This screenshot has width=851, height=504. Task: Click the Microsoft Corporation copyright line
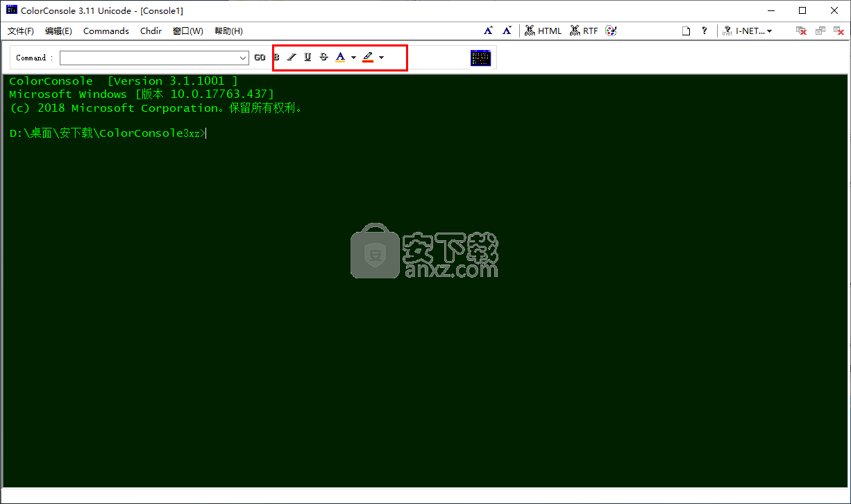coord(156,108)
